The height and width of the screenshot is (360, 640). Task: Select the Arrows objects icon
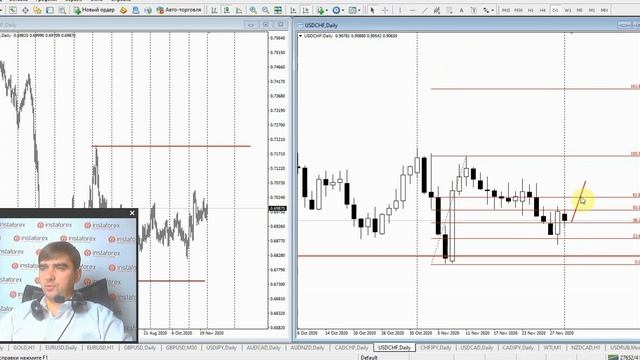486,10
